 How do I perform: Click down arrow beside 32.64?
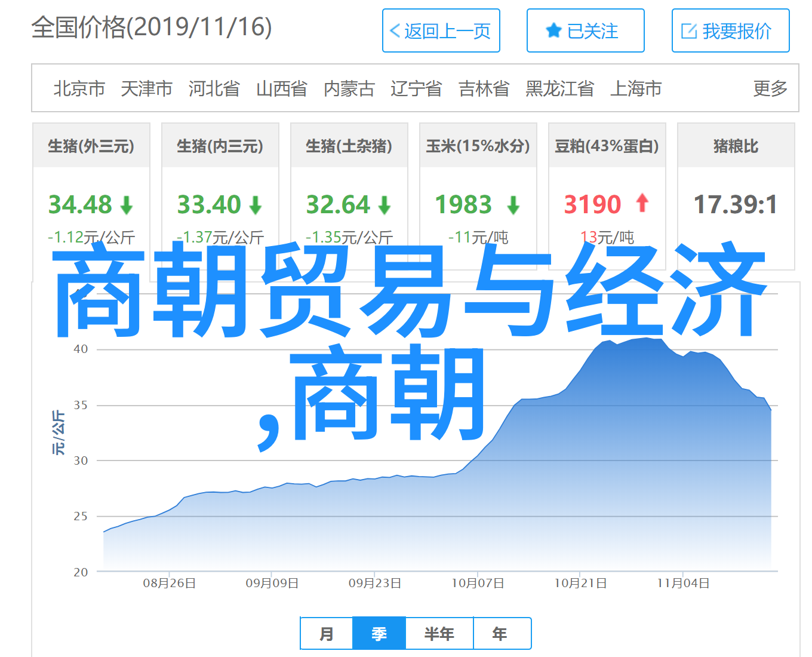click(385, 206)
